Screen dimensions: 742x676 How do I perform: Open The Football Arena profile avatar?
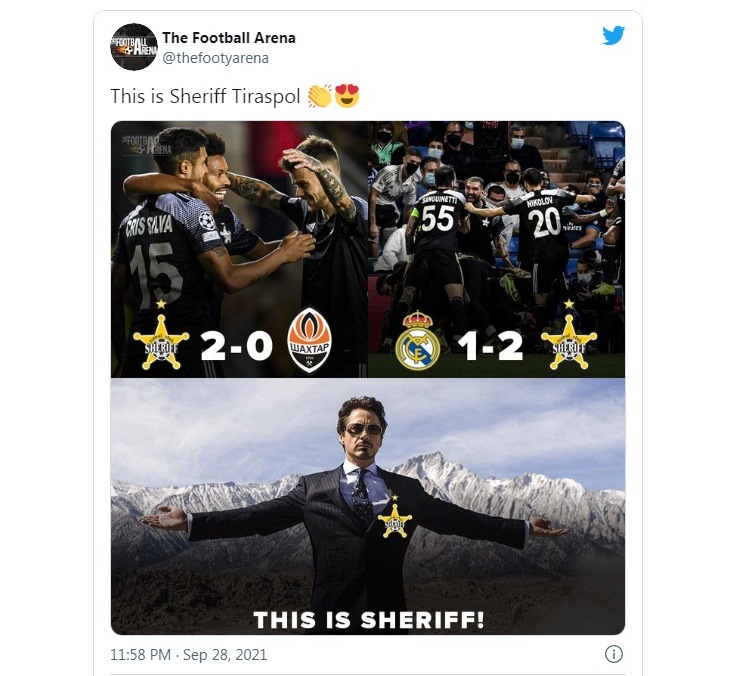pos(134,47)
